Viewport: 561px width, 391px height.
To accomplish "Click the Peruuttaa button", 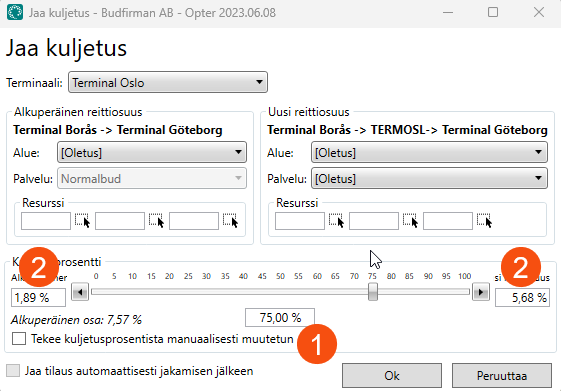I will pyautogui.click(x=502, y=376).
